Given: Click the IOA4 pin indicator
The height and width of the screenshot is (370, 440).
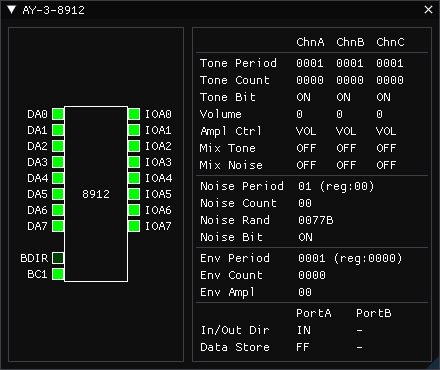Looking at the screenshot, I should pos(134,178).
